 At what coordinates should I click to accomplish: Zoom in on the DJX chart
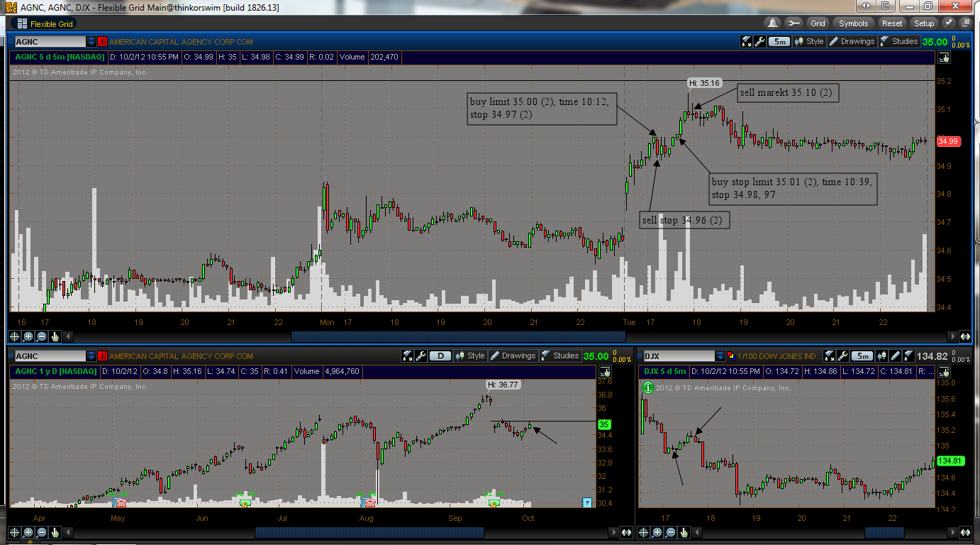(x=657, y=532)
